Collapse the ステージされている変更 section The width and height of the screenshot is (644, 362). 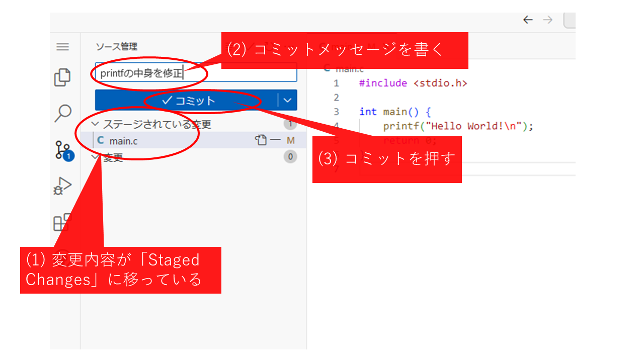coord(95,124)
